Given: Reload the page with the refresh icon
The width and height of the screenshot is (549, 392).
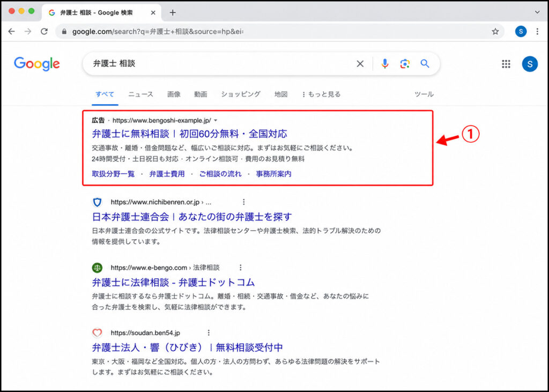Looking at the screenshot, I should click(44, 32).
